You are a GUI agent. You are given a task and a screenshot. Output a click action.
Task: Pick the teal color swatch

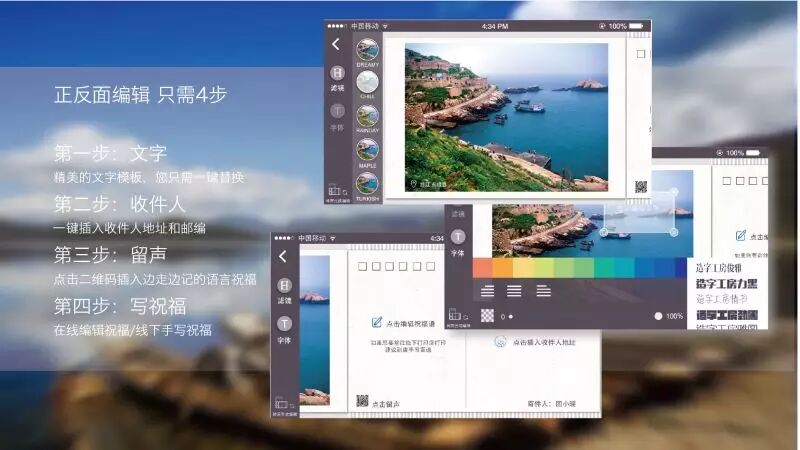coord(604,268)
